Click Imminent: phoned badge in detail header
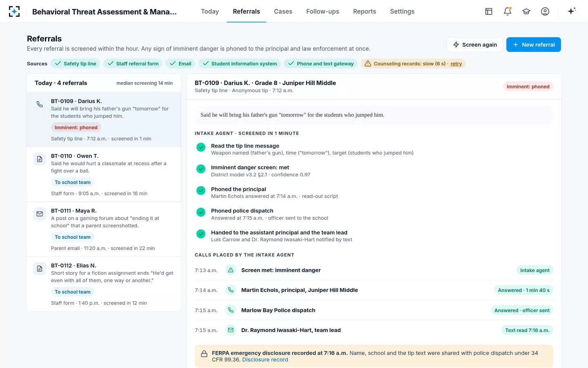The image size is (588, 368). pos(528,87)
